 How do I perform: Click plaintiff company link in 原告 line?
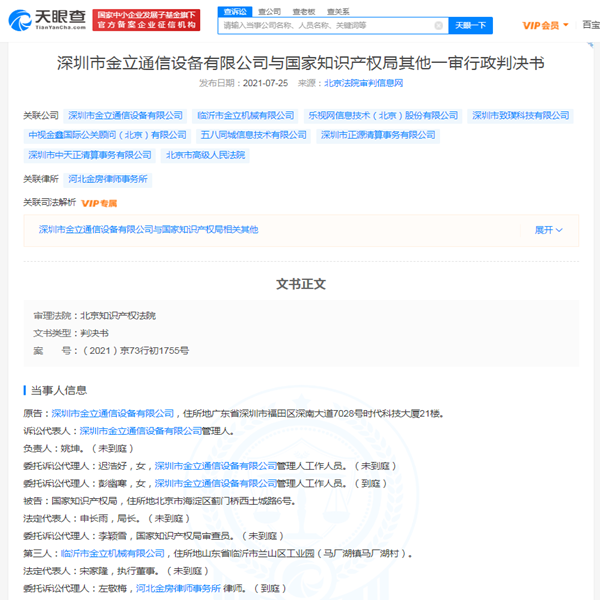[x=112, y=414]
